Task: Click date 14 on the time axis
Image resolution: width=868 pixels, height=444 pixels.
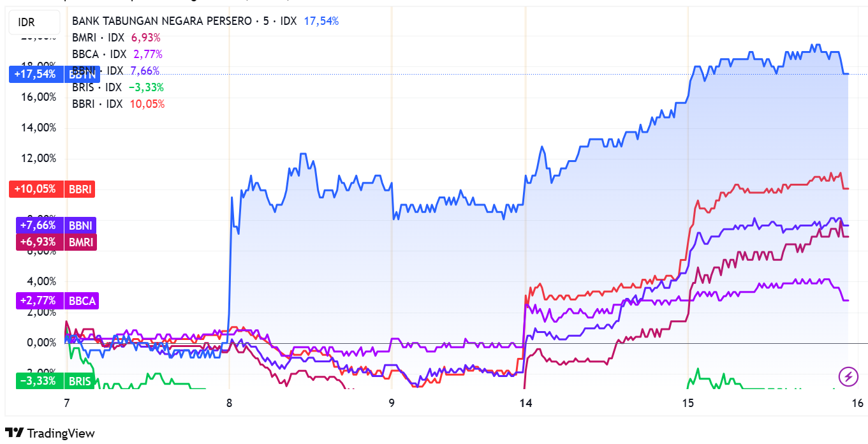Action: click(x=526, y=403)
